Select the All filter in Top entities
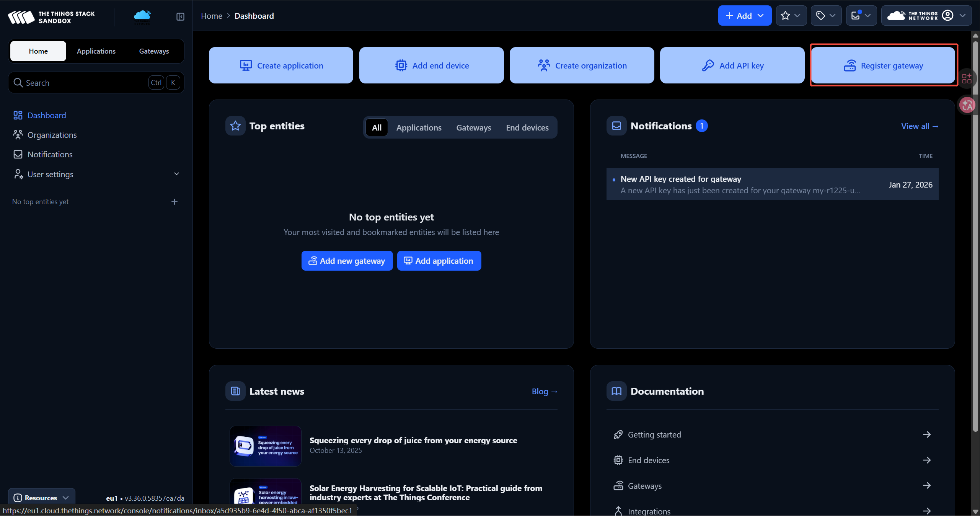The height and width of the screenshot is (516, 980). [x=377, y=127]
